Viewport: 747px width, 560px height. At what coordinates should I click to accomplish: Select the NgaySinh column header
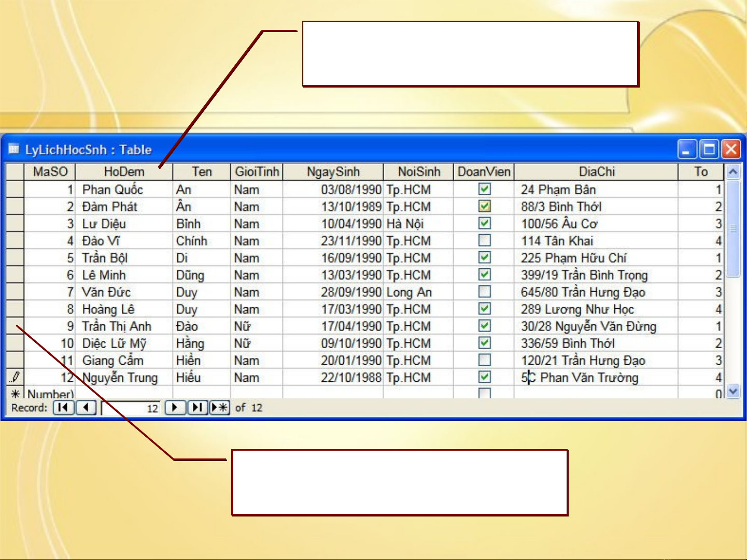(333, 171)
